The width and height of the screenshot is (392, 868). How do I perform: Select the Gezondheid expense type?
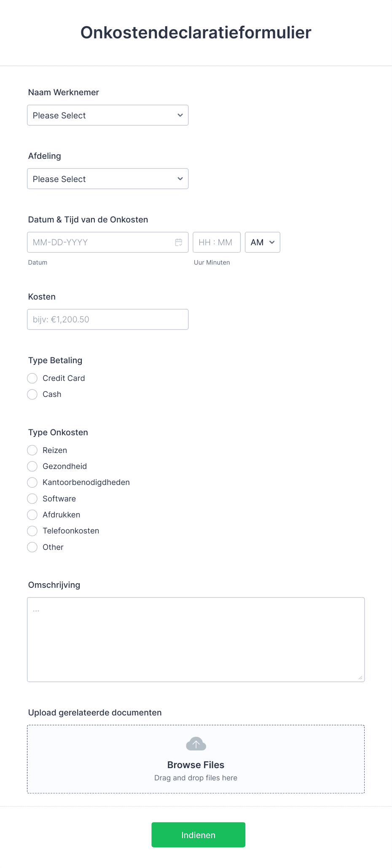pos(32,466)
